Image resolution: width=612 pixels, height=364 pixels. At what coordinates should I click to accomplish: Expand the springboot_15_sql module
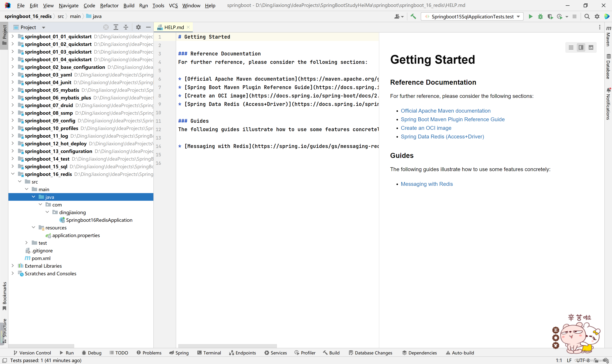[x=13, y=166]
